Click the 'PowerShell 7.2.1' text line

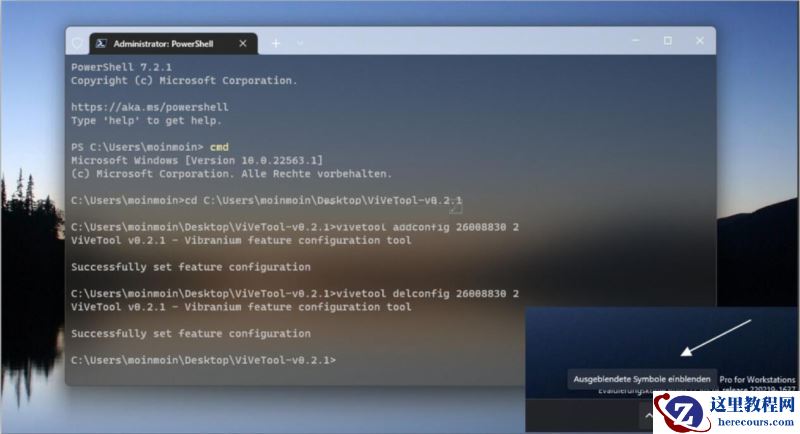pyautogui.click(x=121, y=67)
